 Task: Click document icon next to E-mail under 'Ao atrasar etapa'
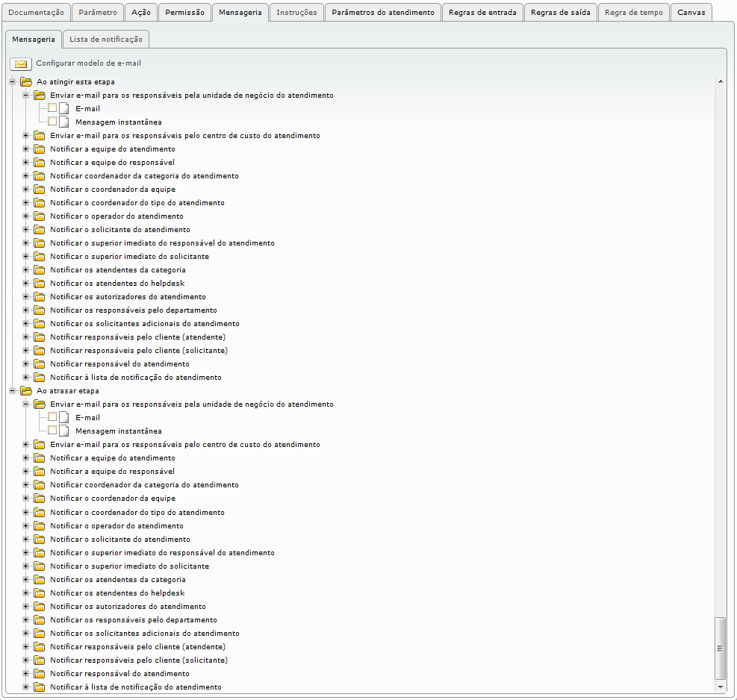(x=64, y=418)
